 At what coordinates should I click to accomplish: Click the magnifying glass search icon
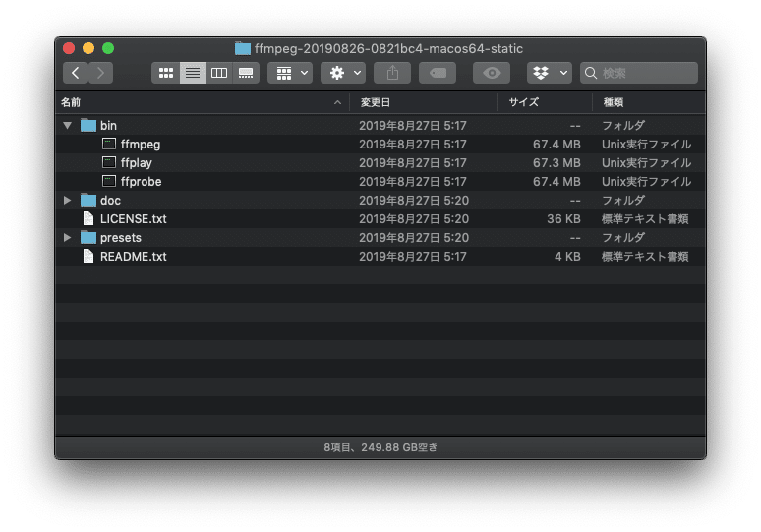(x=591, y=73)
